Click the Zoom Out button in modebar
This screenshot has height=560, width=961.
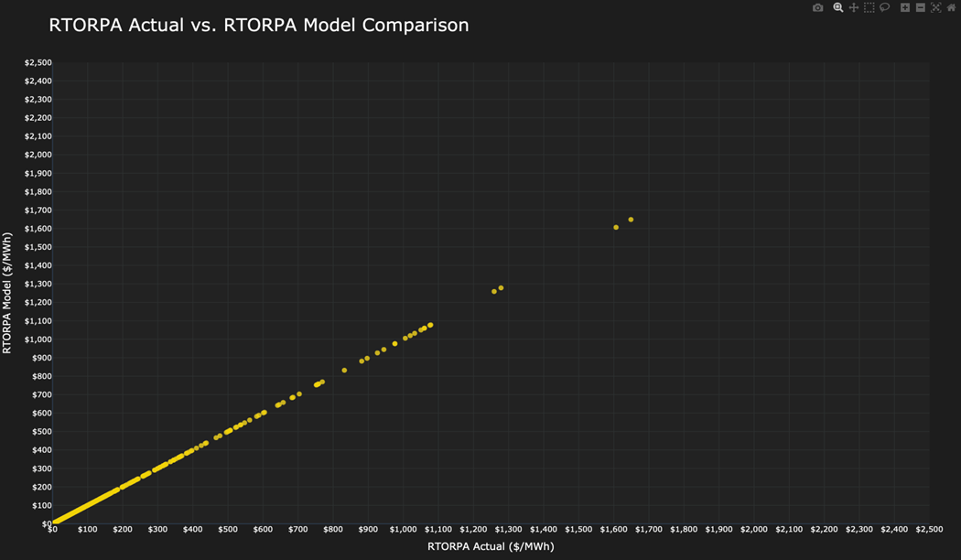(921, 7)
